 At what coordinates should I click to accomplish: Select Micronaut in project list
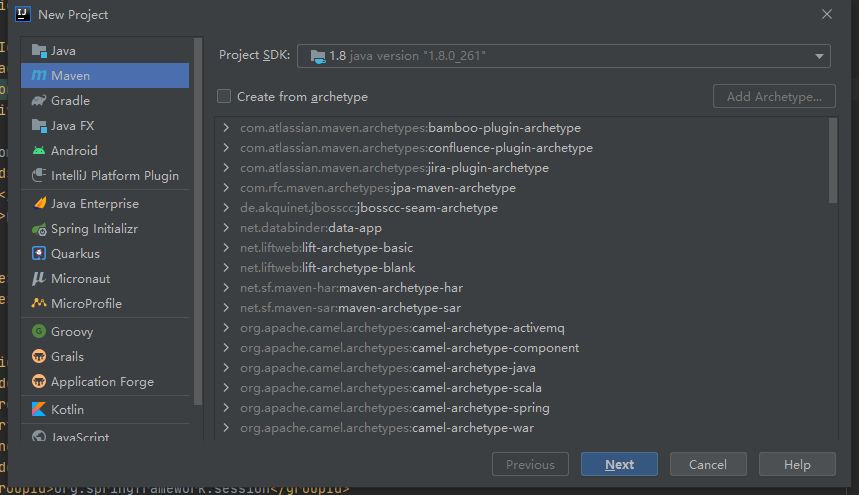point(105,278)
